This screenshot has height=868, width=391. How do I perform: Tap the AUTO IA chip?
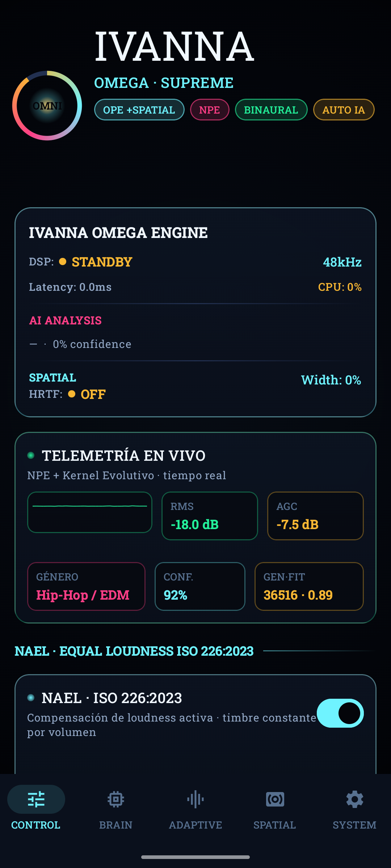coord(344,110)
